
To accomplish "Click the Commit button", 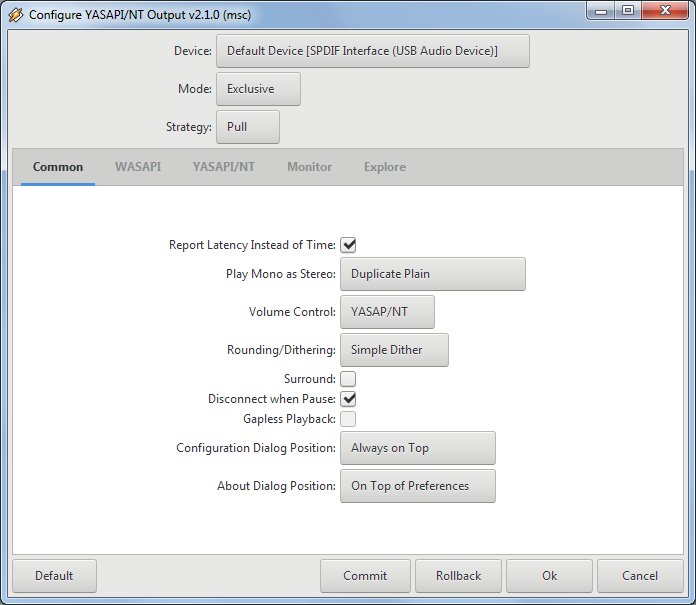I will pos(365,576).
